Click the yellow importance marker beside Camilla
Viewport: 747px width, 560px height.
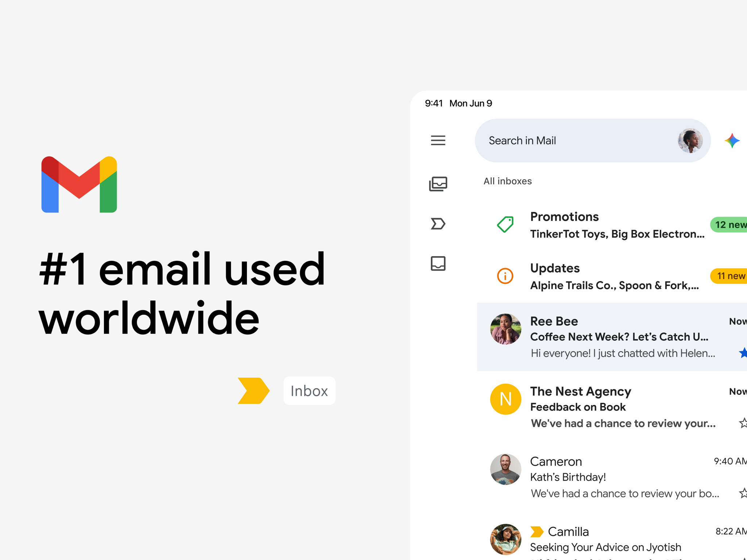point(537,532)
